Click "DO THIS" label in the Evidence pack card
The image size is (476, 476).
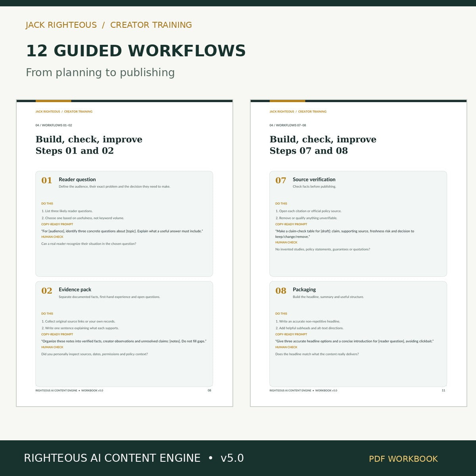(47, 314)
